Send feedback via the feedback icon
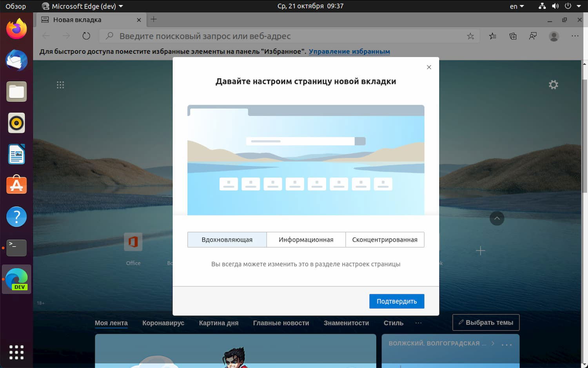 click(x=533, y=36)
